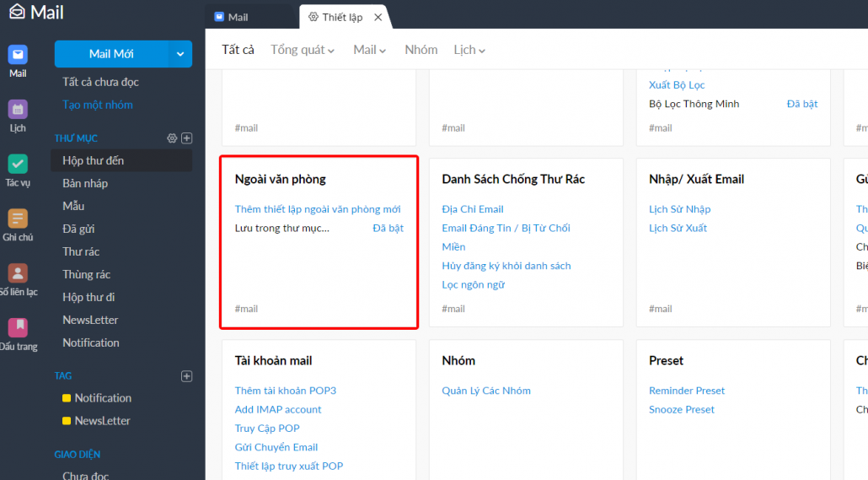The width and height of the screenshot is (868, 480).
Task: Open Snooze Preset link
Action: pos(682,409)
